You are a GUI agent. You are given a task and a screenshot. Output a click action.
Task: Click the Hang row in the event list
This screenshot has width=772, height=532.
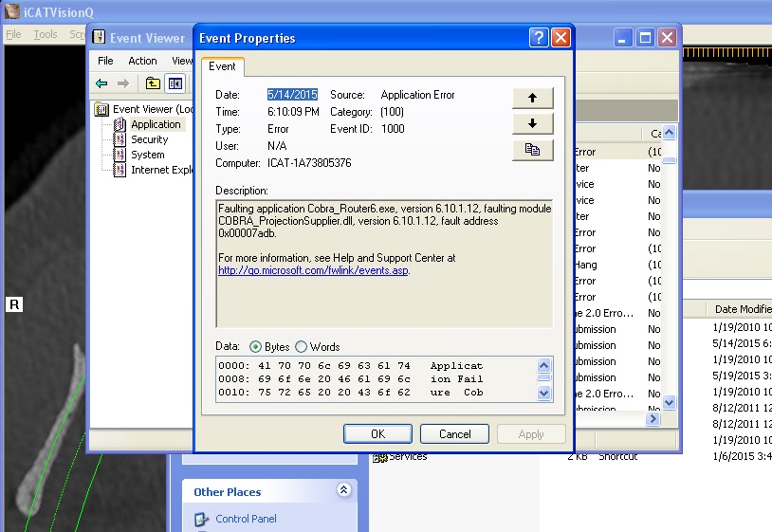pyautogui.click(x=619, y=265)
